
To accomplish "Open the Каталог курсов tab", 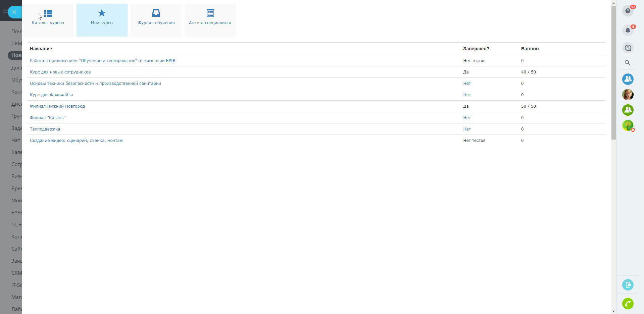I will [x=48, y=20].
